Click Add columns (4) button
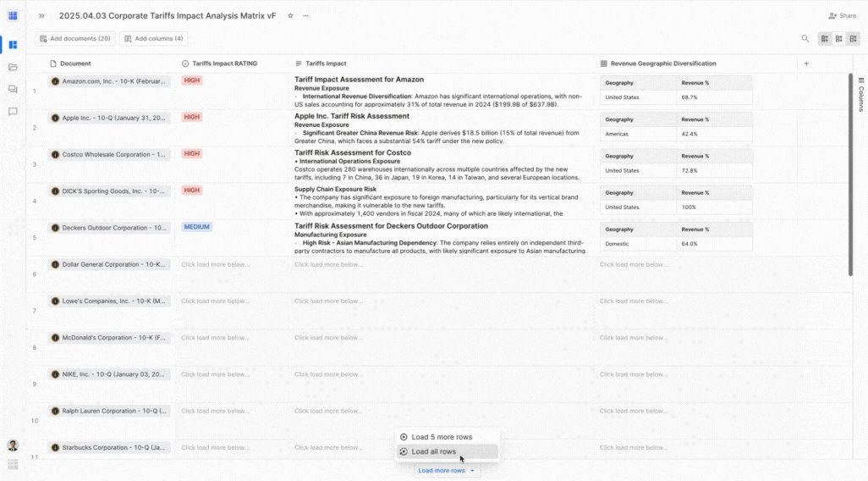The image size is (868, 481). coord(153,39)
